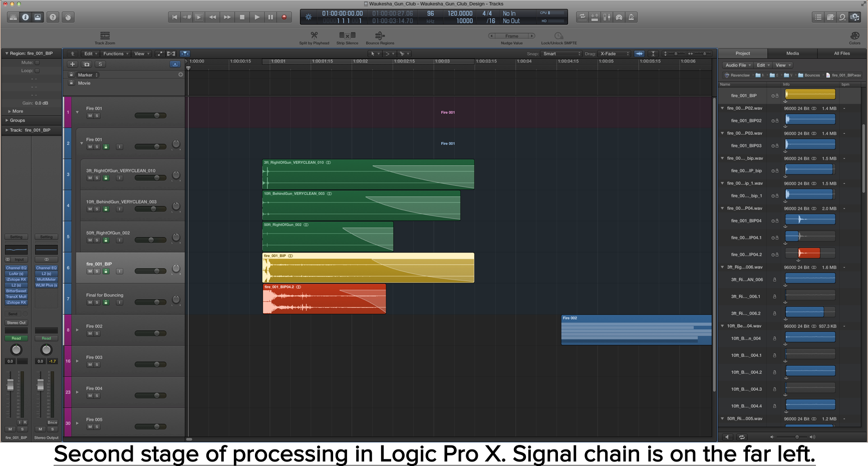Click the Bnce button on Stereo Output
Screen dimensions: 868x466
52,422
